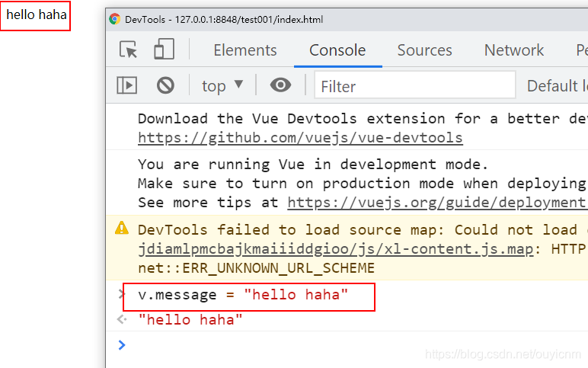Open the top context dropdown
Image resolution: width=588 pixels, height=368 pixels.
222,86
